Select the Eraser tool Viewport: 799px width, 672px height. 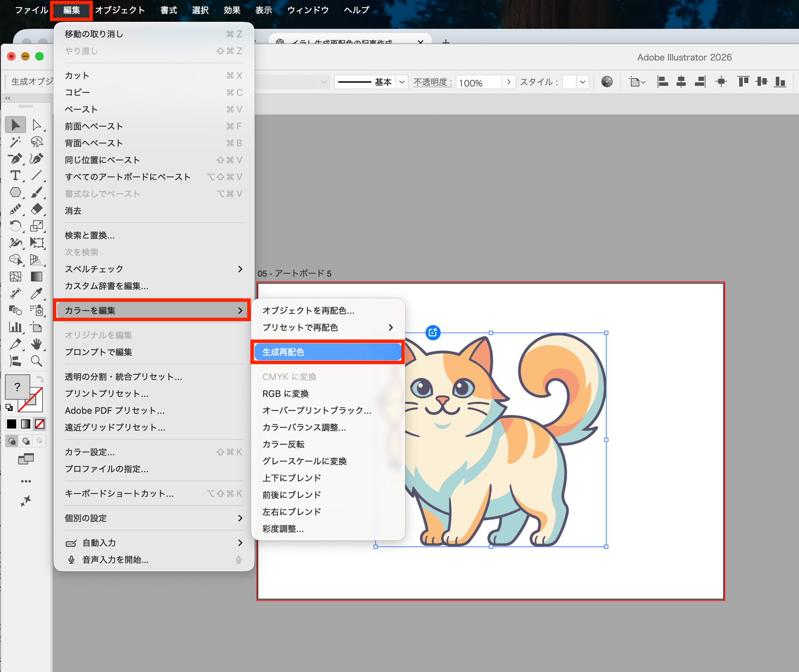click(37, 209)
